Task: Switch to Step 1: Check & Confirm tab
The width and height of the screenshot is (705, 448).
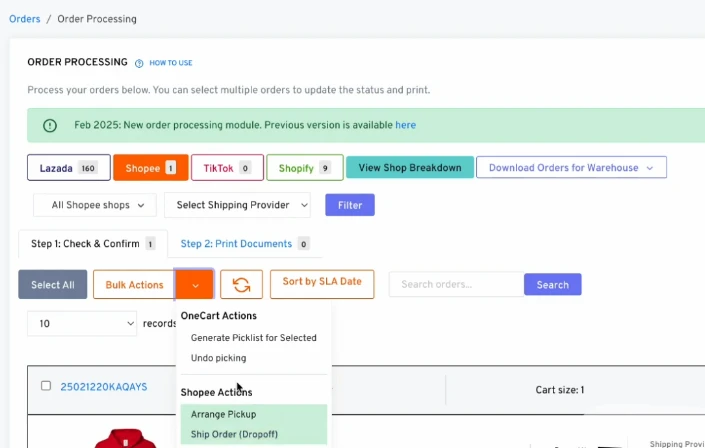Action: click(93, 244)
